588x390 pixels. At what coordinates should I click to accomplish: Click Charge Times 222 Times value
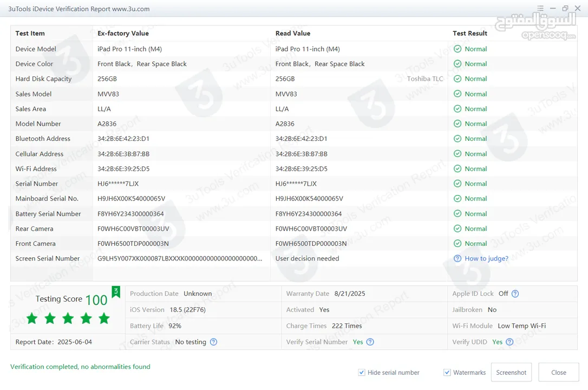347,326
